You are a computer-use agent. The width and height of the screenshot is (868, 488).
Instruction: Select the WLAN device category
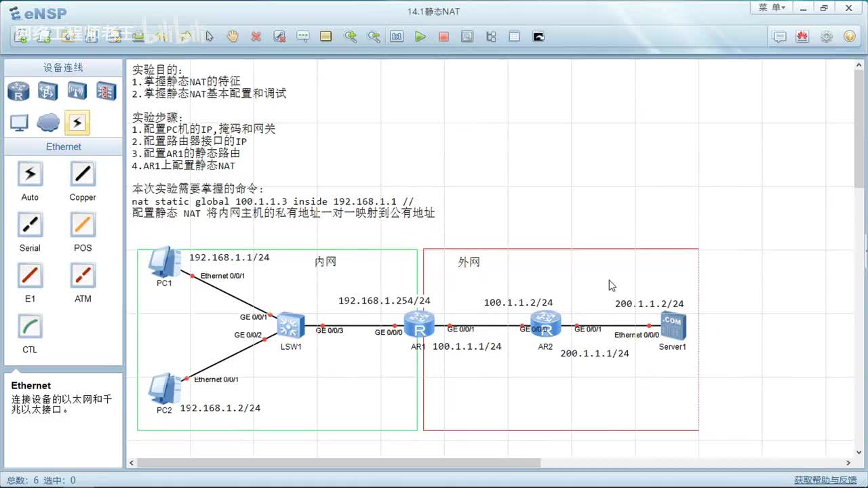[77, 91]
